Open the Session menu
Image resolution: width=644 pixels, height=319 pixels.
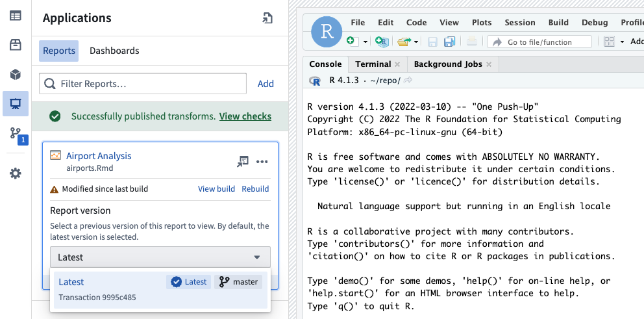tap(520, 23)
